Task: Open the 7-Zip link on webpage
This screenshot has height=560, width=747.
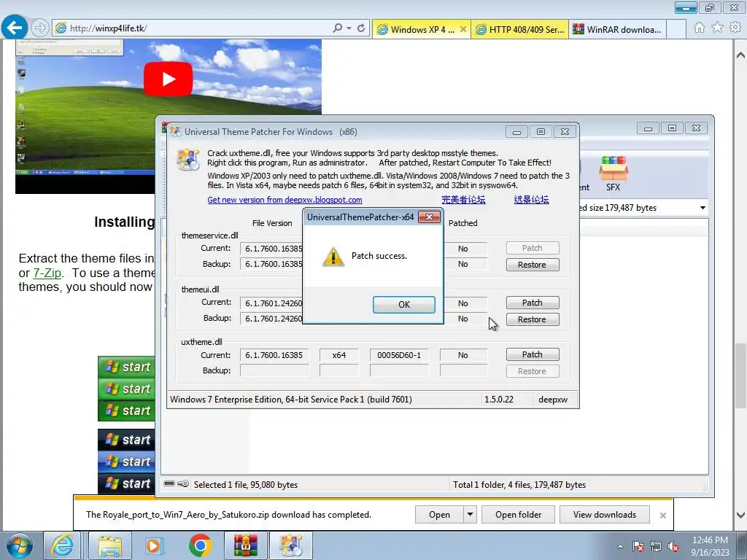Action: point(47,273)
